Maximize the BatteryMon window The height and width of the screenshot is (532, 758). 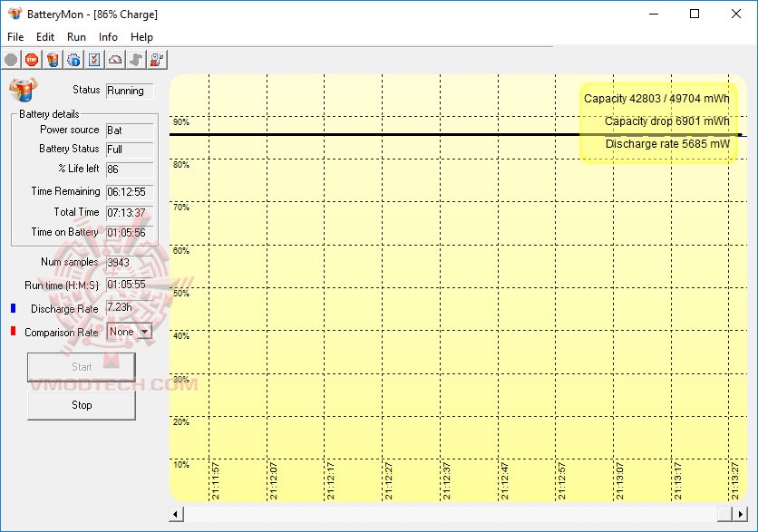tap(695, 14)
